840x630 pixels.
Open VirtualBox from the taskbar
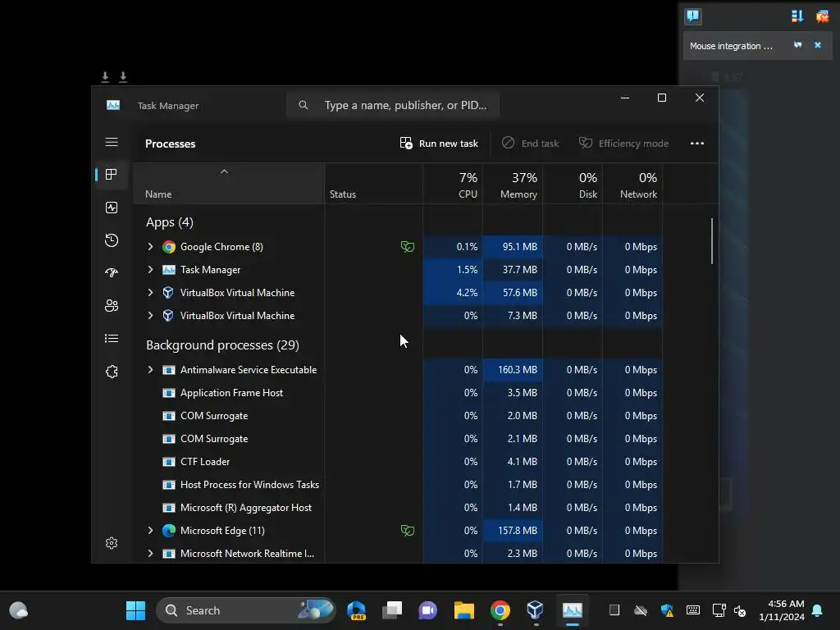(535, 609)
